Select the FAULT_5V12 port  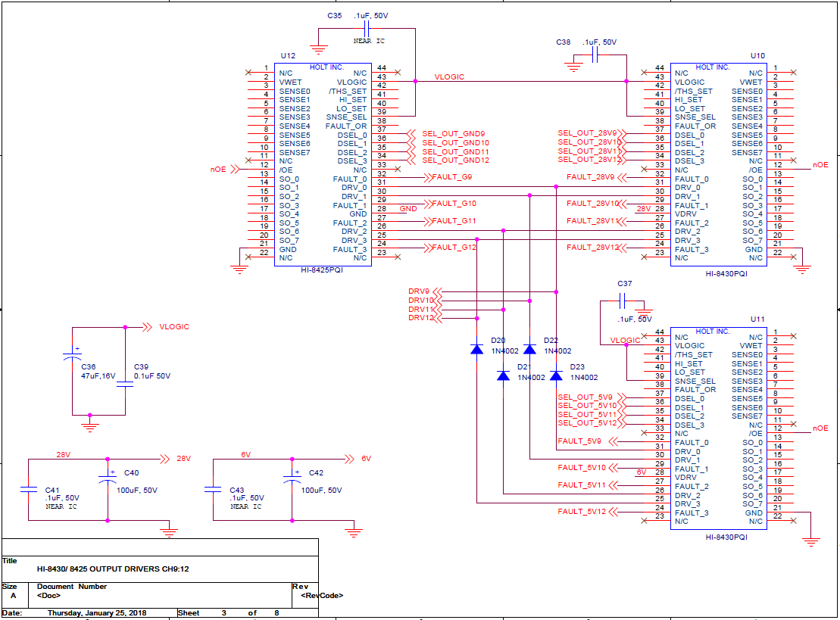click(x=588, y=512)
